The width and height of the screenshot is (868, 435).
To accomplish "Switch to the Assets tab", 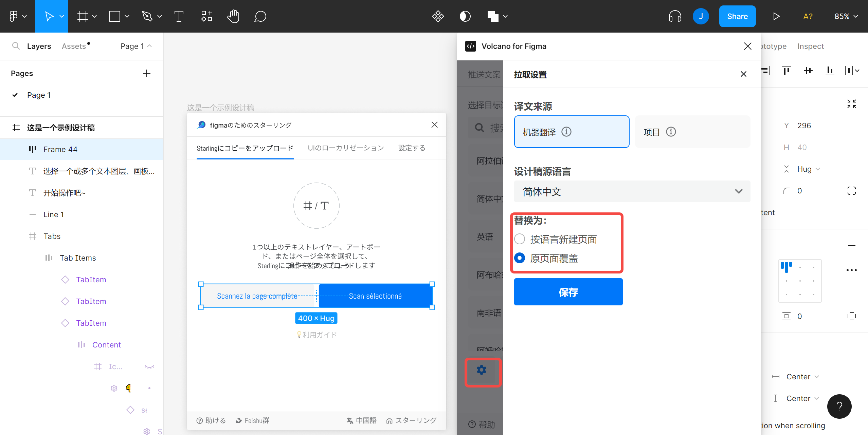I will (74, 46).
